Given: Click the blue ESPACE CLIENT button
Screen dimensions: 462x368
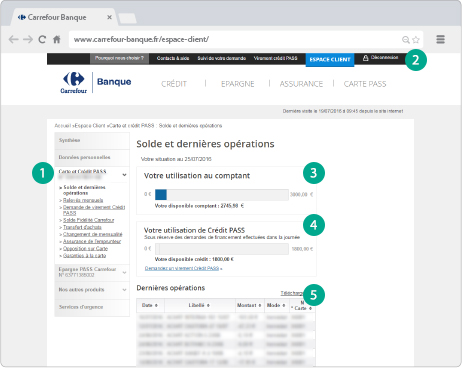Looking at the screenshot, I should pos(330,60).
